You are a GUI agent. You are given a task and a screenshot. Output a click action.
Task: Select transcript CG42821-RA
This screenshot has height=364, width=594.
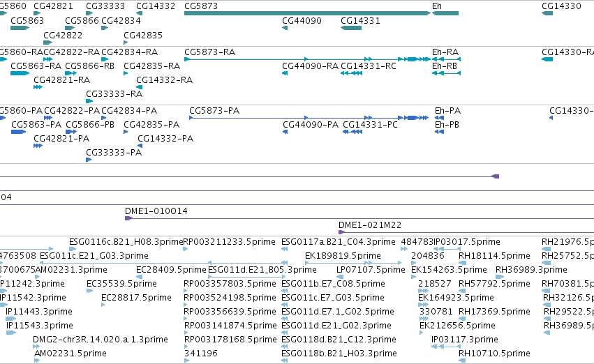(x=61, y=80)
